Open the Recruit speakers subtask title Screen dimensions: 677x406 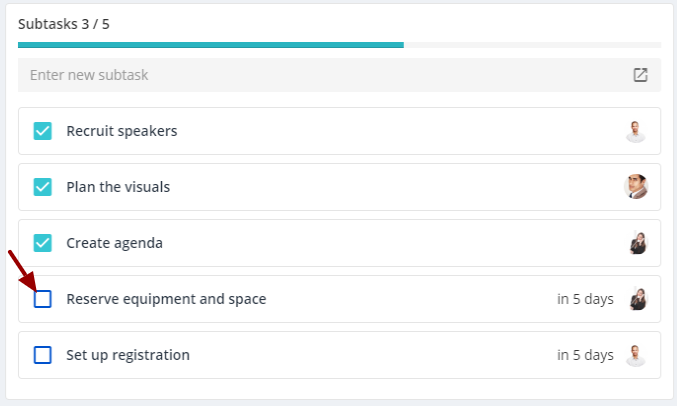click(x=122, y=131)
